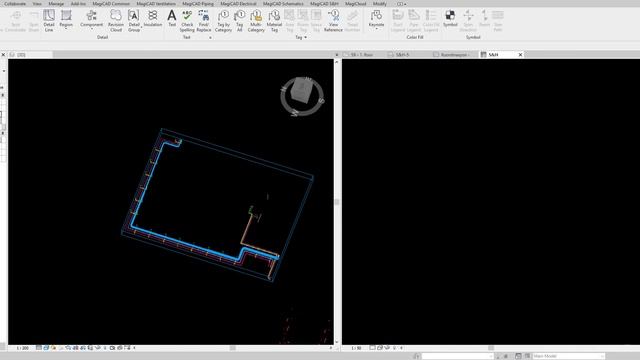Select the Symbol tool
Image resolution: width=640 pixels, height=360 pixels.
click(x=450, y=19)
